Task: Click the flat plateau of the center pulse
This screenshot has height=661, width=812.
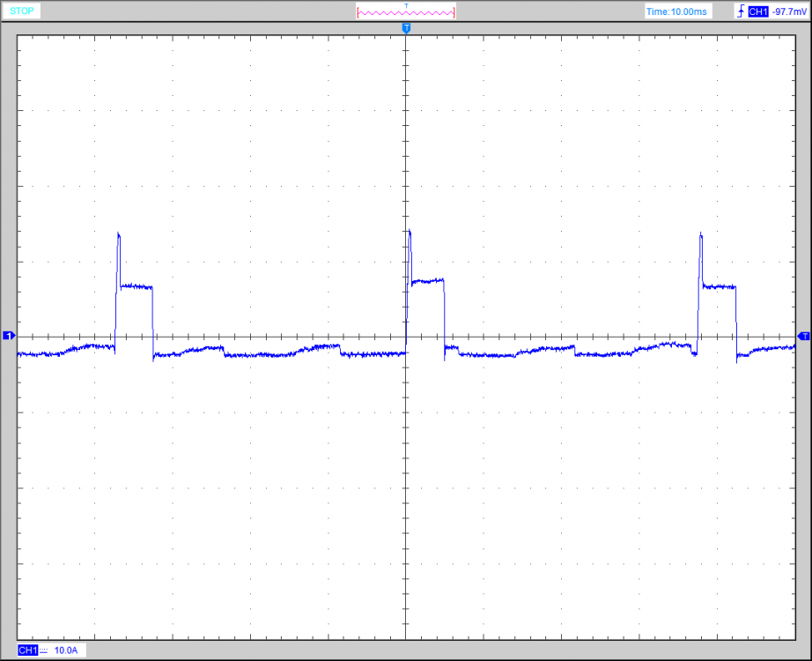Action: pos(428,280)
